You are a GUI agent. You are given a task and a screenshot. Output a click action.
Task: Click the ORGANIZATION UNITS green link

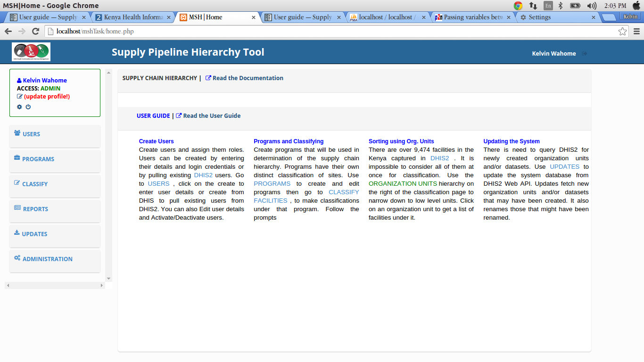(x=403, y=184)
